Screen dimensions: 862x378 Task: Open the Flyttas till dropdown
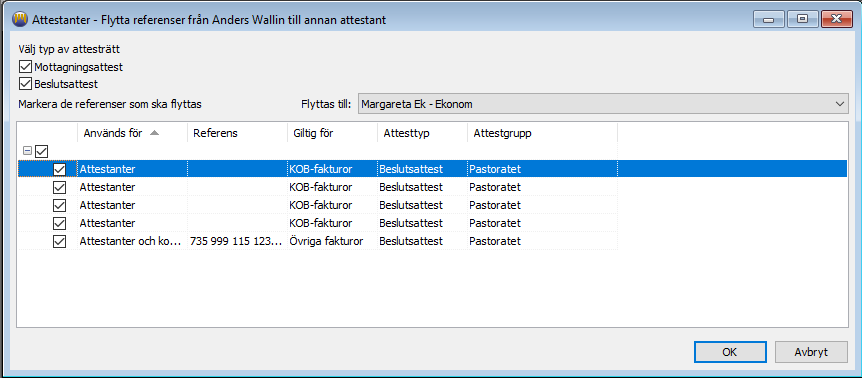pos(603,104)
